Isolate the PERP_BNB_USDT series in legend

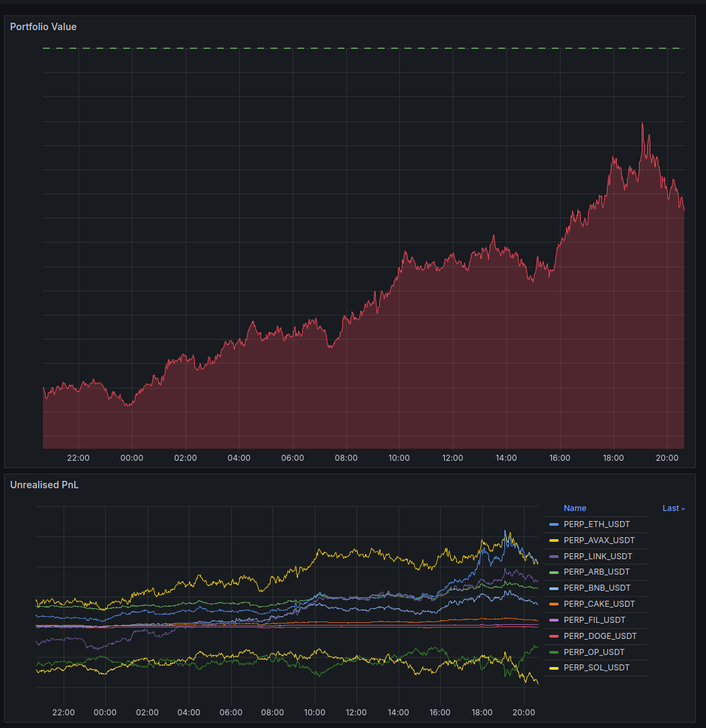pyautogui.click(x=597, y=588)
